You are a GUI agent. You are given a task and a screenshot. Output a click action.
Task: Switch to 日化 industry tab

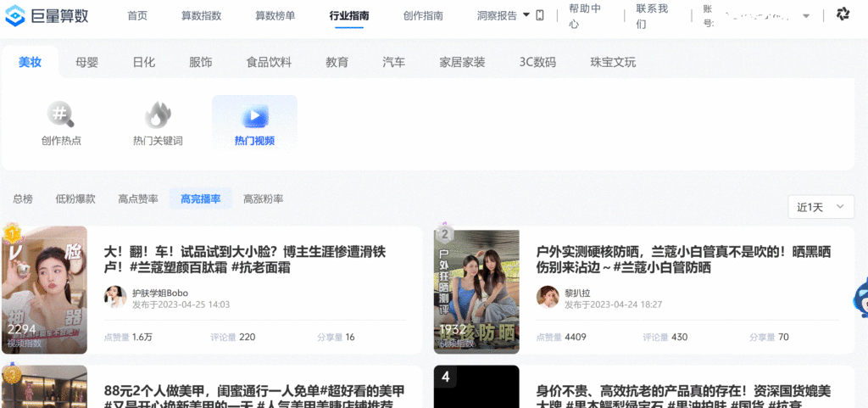tap(144, 63)
